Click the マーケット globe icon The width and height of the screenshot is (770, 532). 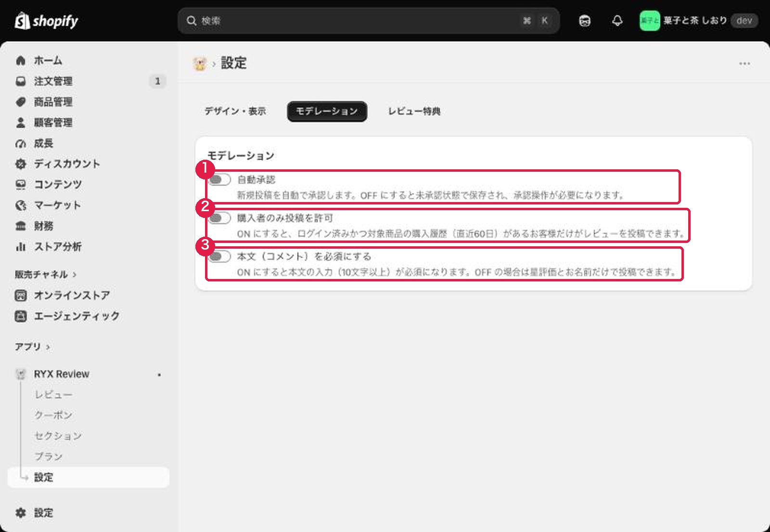click(21, 205)
